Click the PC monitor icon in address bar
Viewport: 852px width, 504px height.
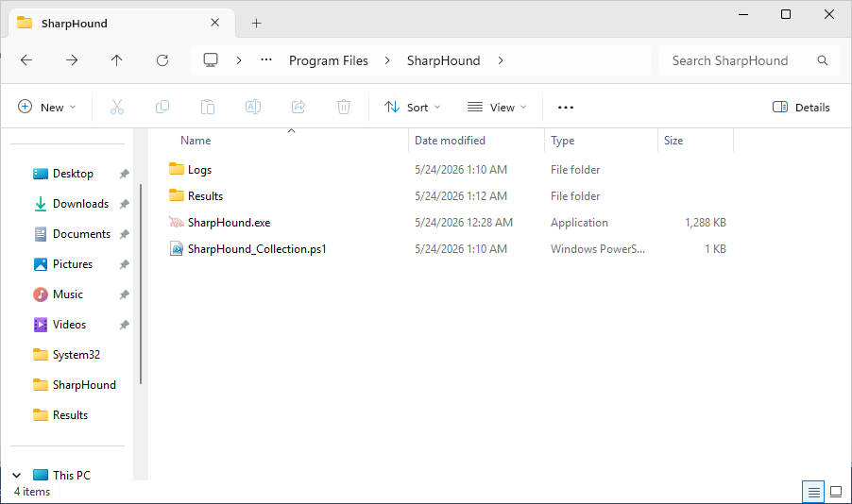pyautogui.click(x=211, y=59)
